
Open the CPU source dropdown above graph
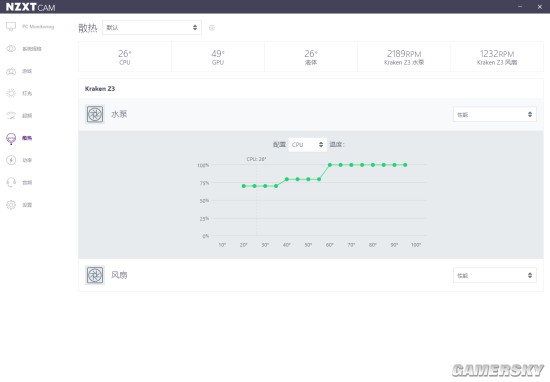tap(308, 145)
